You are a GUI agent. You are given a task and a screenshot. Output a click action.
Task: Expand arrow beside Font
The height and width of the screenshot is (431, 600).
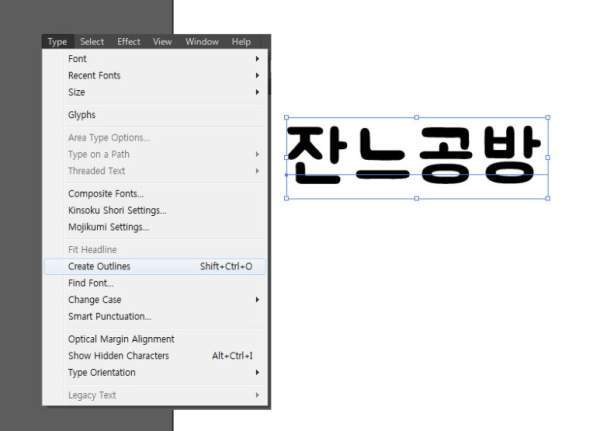258,59
